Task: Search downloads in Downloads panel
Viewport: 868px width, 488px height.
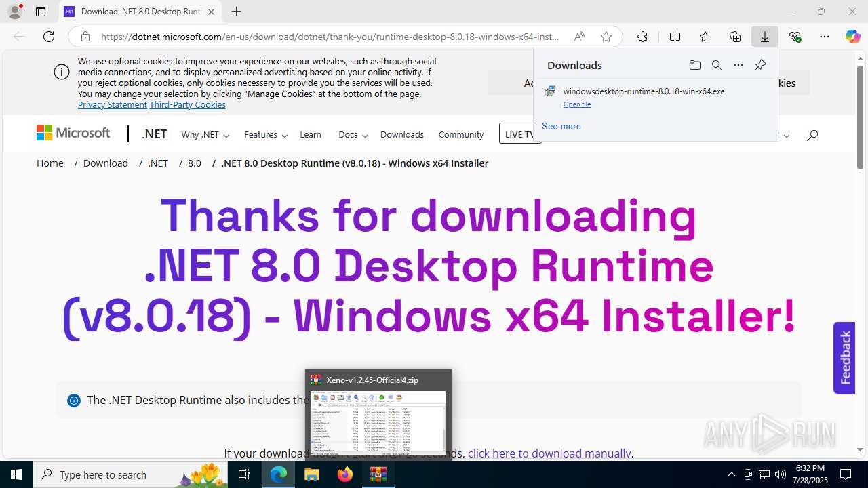Action: coord(716,65)
